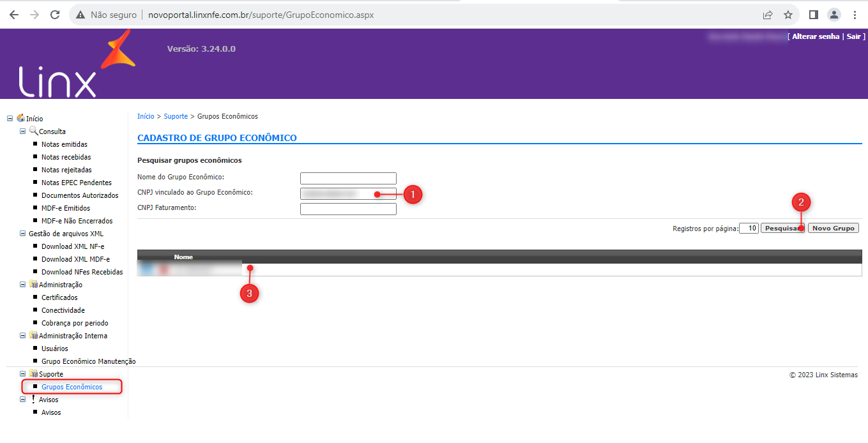The image size is (868, 443).
Task: Open the Avisos child item under Avisos
Action: 51,412
